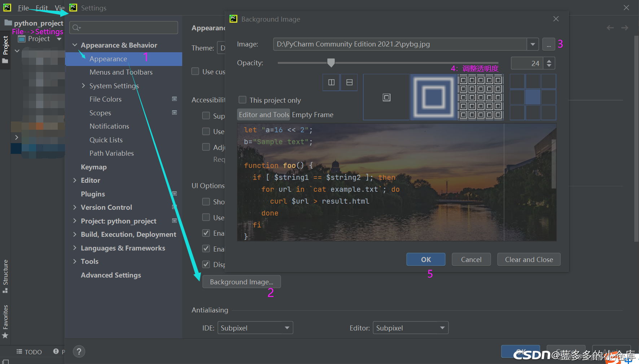Open the Edit menu
This screenshot has width=639, height=364.
41,8
